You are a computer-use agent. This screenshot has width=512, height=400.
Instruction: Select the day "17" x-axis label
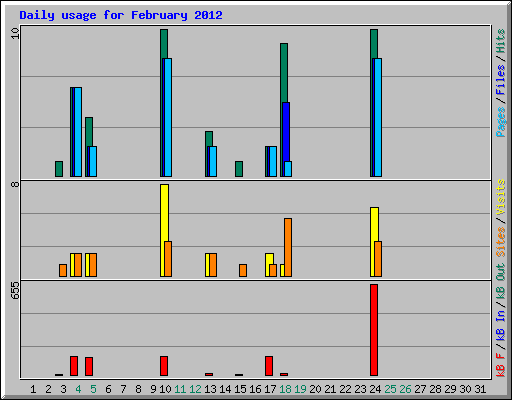click(270, 389)
